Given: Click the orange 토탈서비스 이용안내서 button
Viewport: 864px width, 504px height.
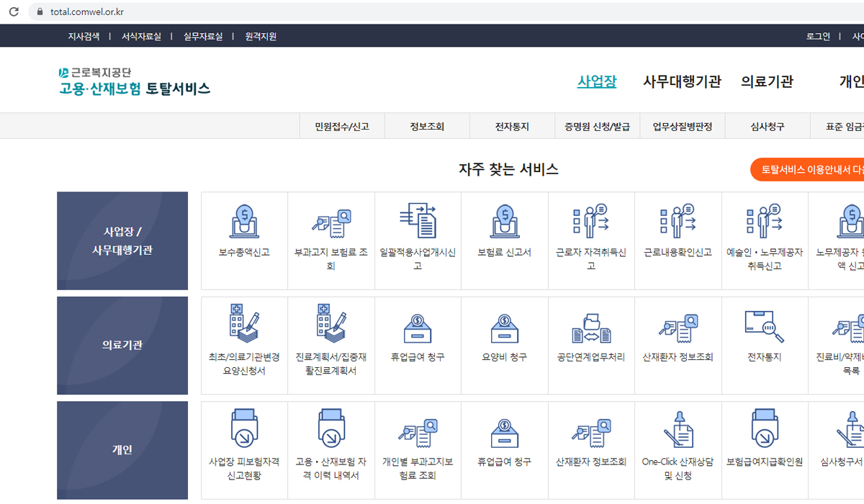Looking at the screenshot, I should point(807,170).
